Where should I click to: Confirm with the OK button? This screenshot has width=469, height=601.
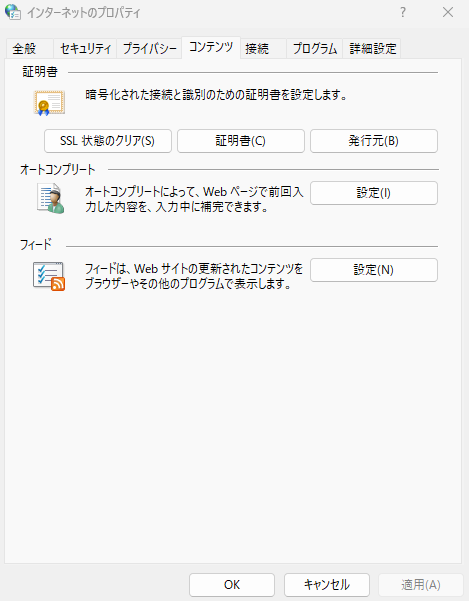(232, 585)
